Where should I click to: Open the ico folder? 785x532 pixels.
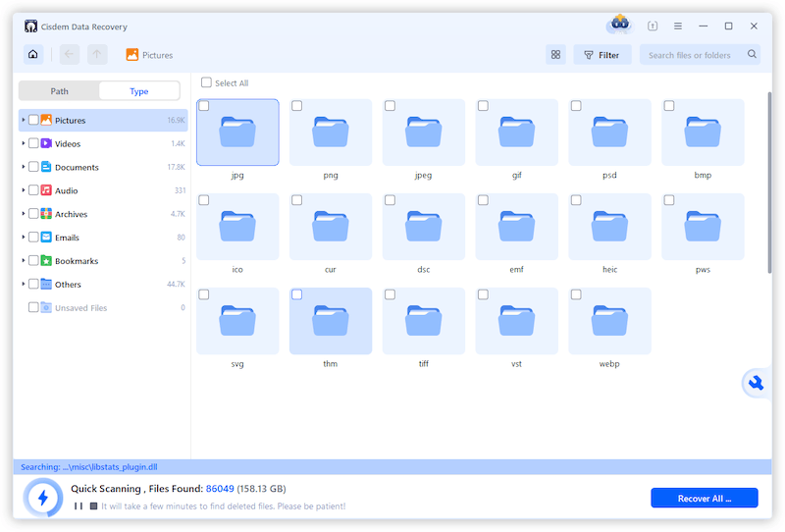(x=237, y=227)
